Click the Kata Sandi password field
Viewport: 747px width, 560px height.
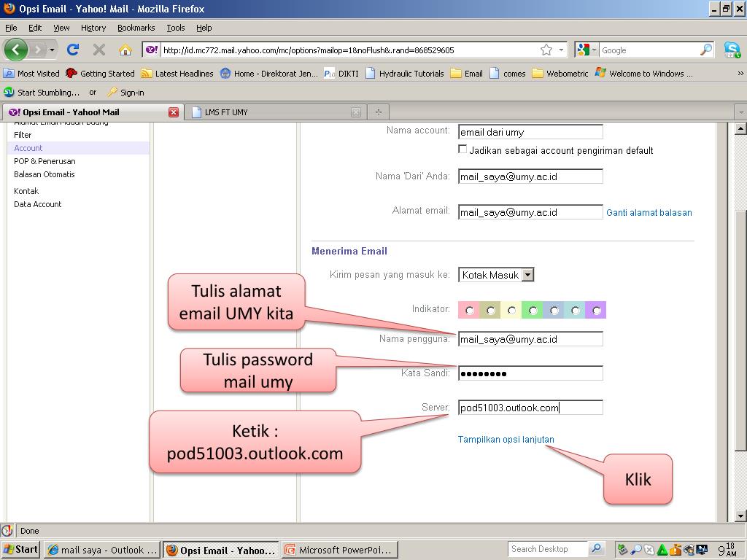click(530, 373)
